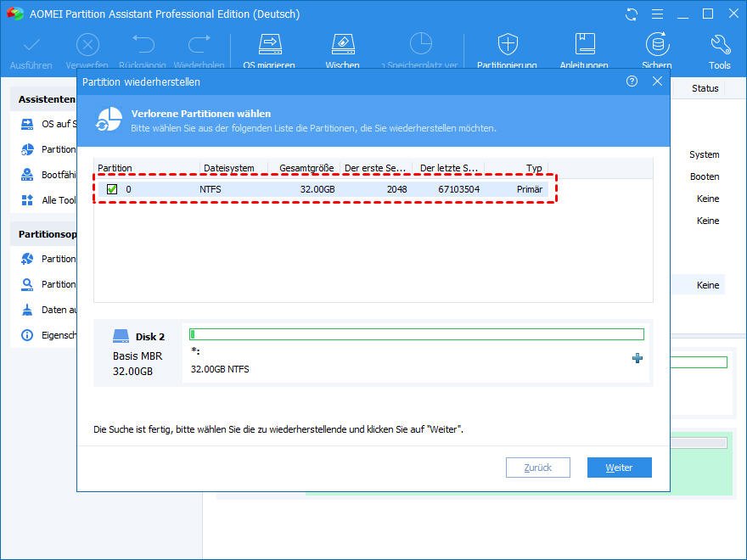This screenshot has width=747, height=560.
Task: Click the Verwerfen discard icon
Action: click(87, 45)
